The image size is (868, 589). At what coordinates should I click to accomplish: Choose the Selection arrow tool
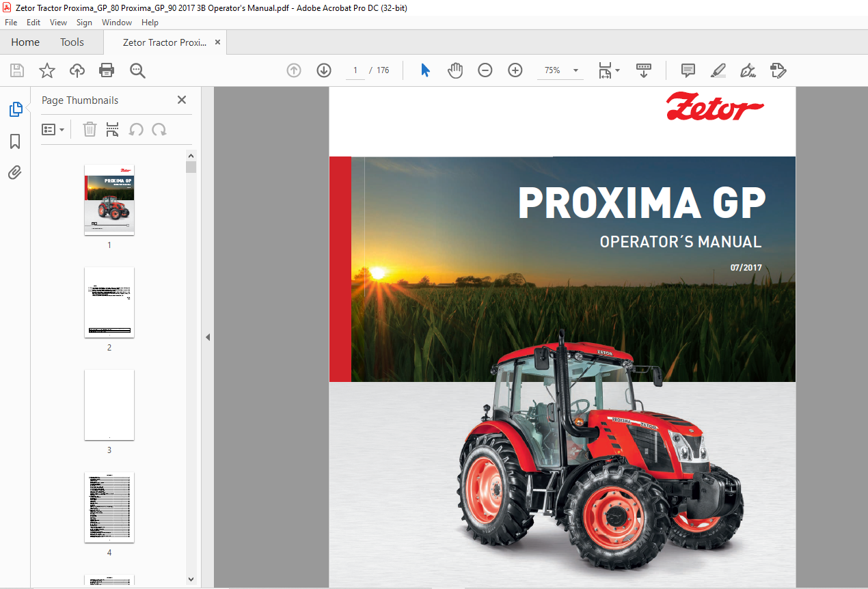[x=425, y=70]
